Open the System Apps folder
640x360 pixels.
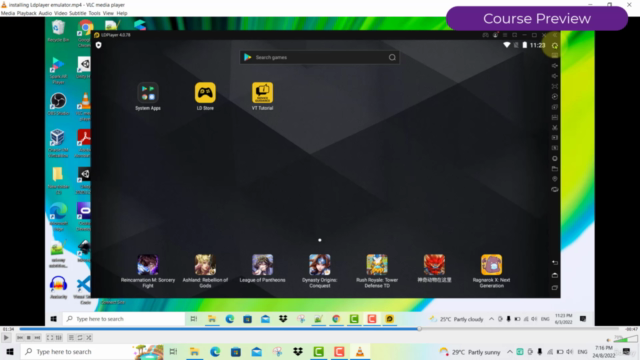point(148,96)
